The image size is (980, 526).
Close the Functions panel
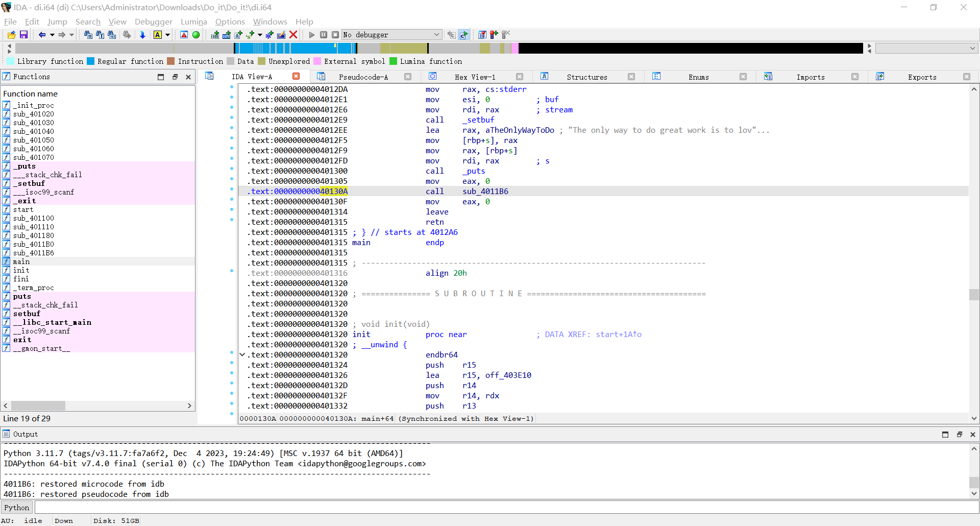click(x=188, y=77)
